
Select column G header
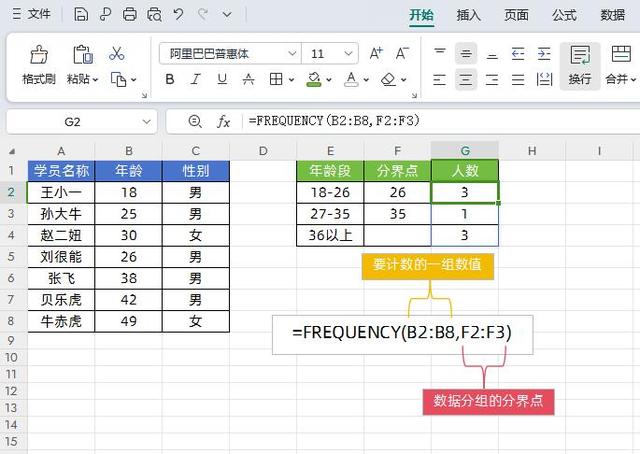pos(464,151)
